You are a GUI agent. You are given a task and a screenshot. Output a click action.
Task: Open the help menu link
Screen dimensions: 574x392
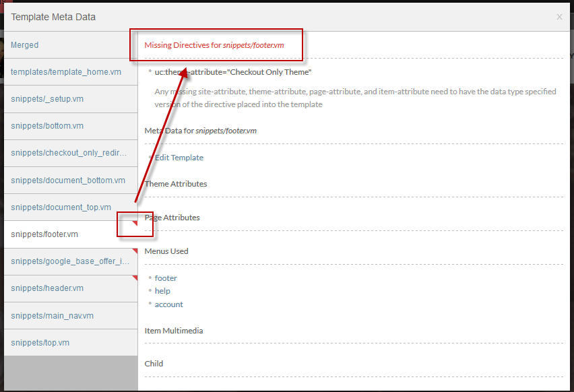point(162,291)
